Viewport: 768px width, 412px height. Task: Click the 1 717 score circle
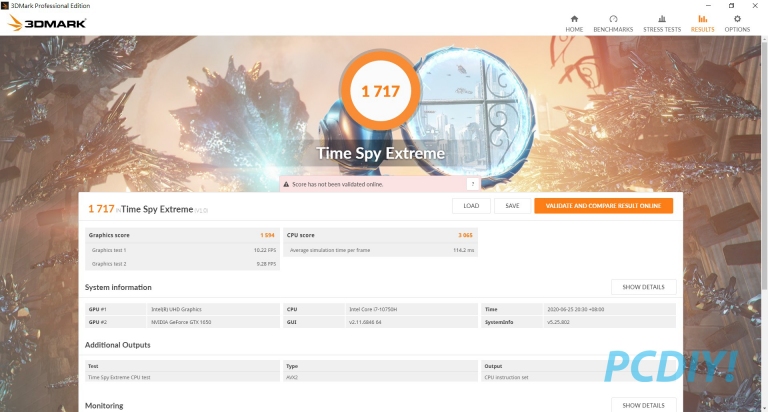[x=381, y=91]
